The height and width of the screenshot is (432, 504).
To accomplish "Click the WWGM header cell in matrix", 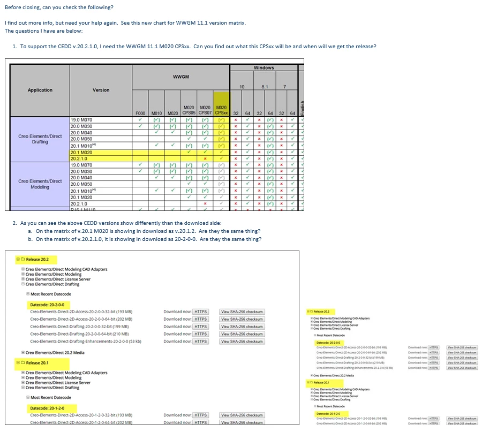I will (x=180, y=77).
